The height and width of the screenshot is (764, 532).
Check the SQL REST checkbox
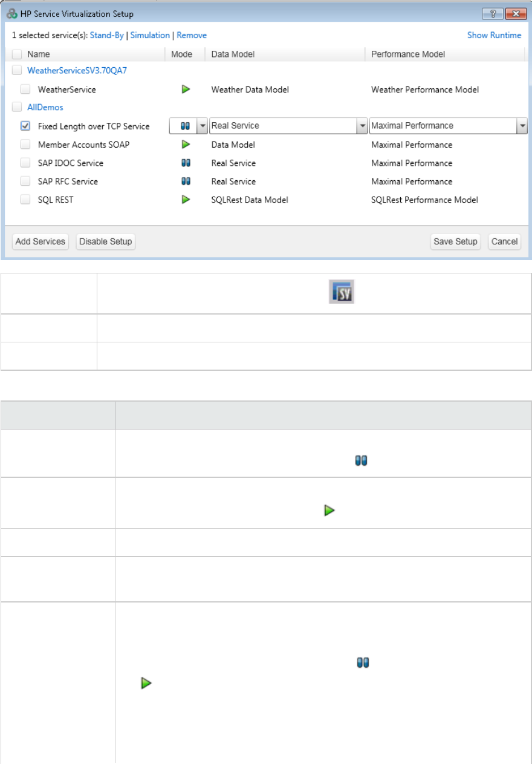25,200
